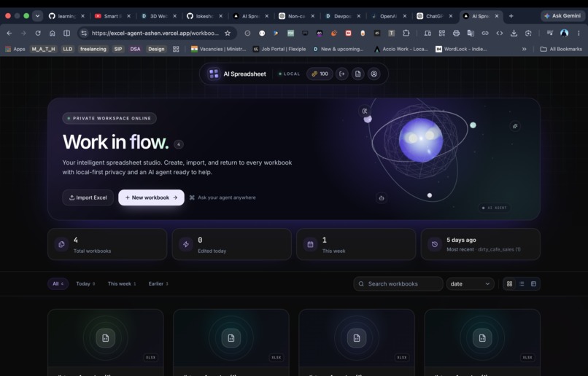Click the This week stat card
588x376 pixels.
[x=356, y=244]
